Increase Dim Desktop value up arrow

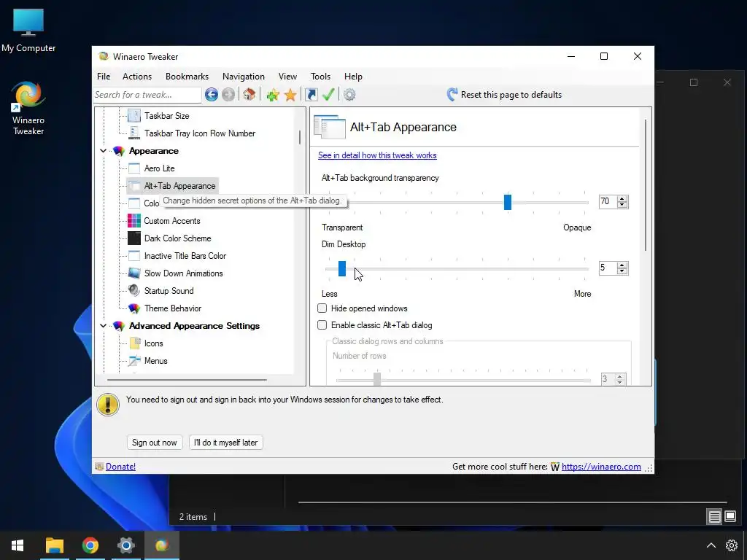pyautogui.click(x=622, y=265)
